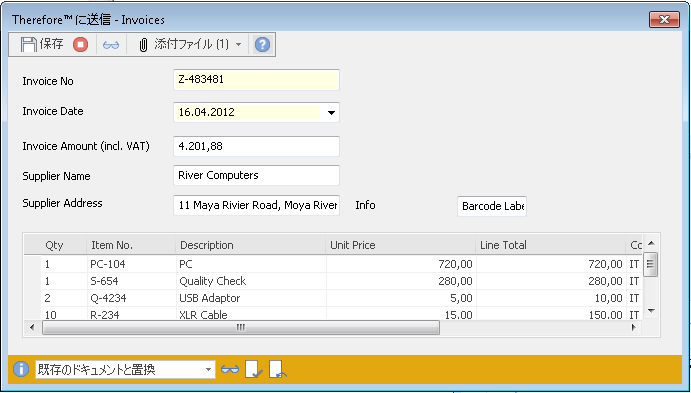Click the table's vertical scroll up arrow
The image size is (691, 393).
coord(651,243)
